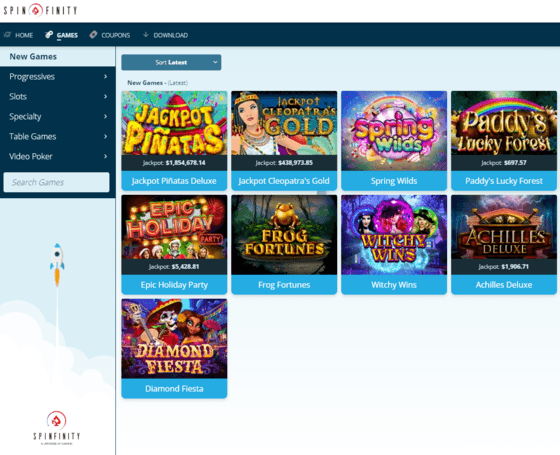Select the Table Games sidebar entry
Screen dimensions: 560x455
click(x=58, y=136)
